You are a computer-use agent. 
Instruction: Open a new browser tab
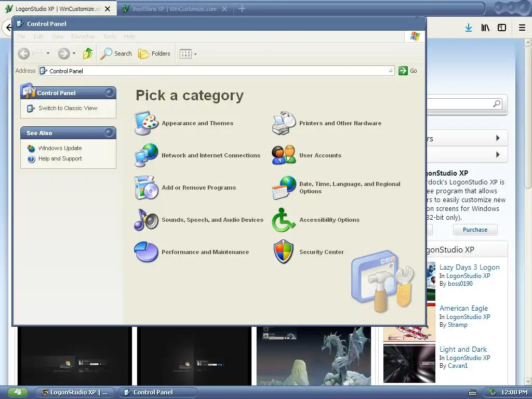point(242,8)
